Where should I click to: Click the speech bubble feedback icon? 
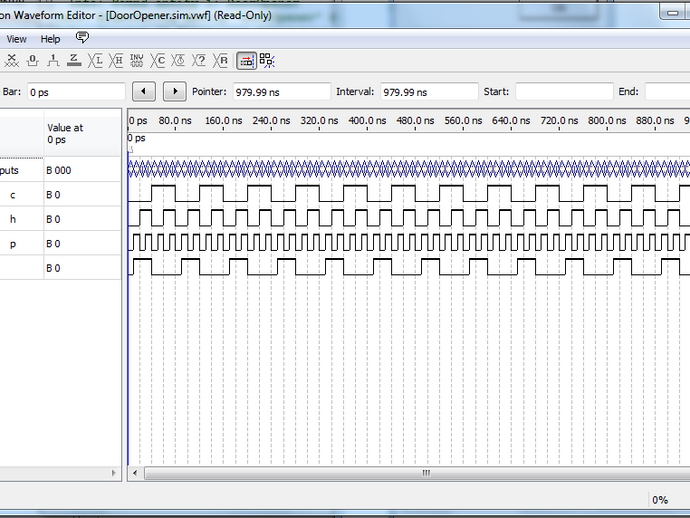pyautogui.click(x=82, y=37)
